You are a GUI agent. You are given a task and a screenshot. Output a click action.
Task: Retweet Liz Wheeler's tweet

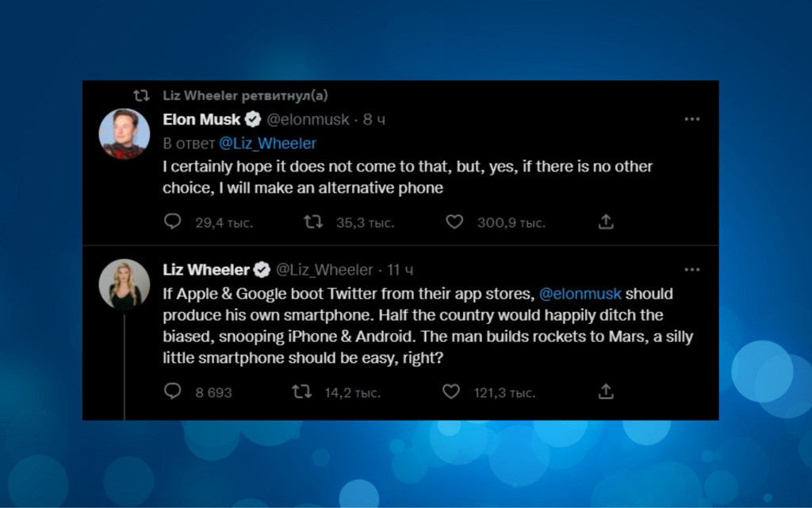[302, 391]
